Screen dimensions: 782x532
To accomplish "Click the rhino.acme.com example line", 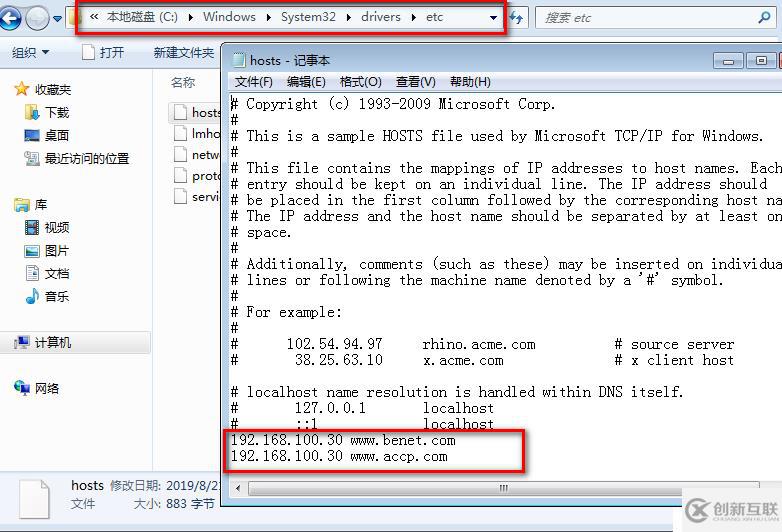I will click(x=482, y=344).
